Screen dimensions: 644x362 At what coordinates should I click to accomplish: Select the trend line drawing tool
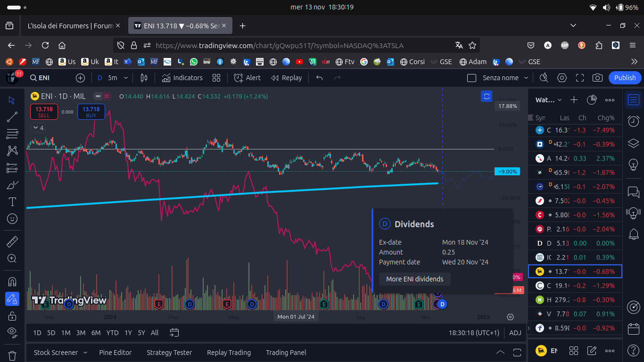coord(12,117)
